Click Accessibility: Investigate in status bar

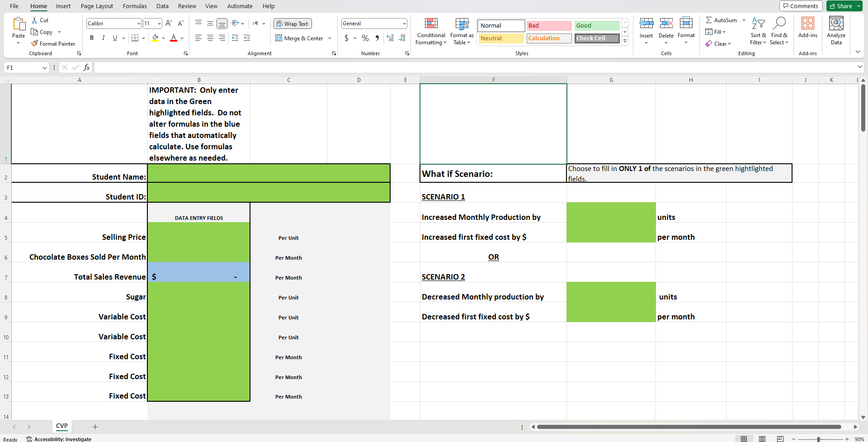pyautogui.click(x=59, y=439)
